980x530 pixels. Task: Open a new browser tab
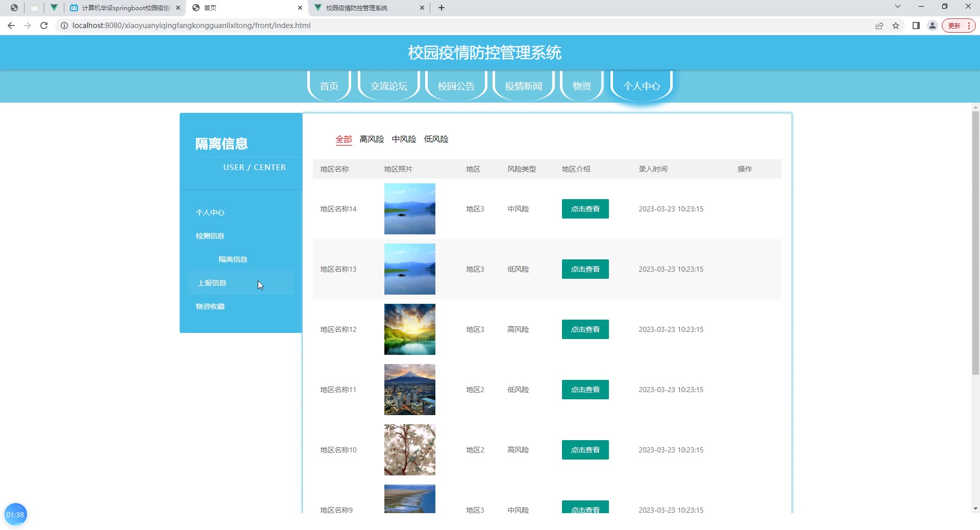pos(442,8)
